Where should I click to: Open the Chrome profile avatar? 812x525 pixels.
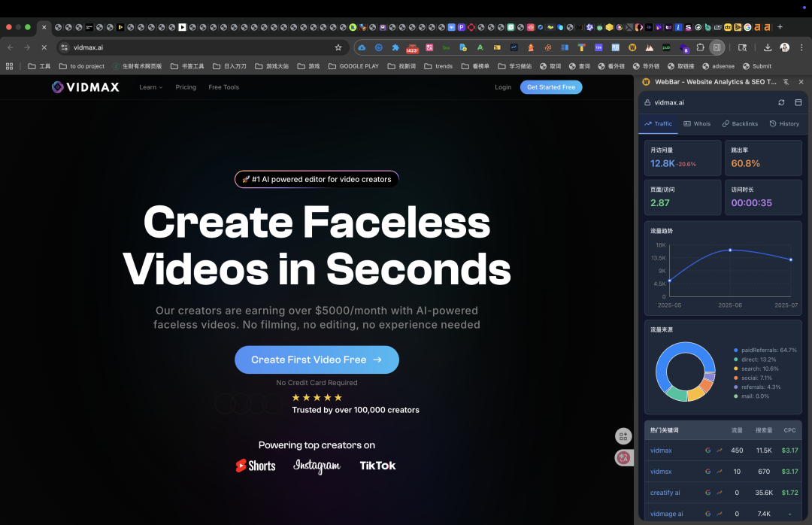784,47
